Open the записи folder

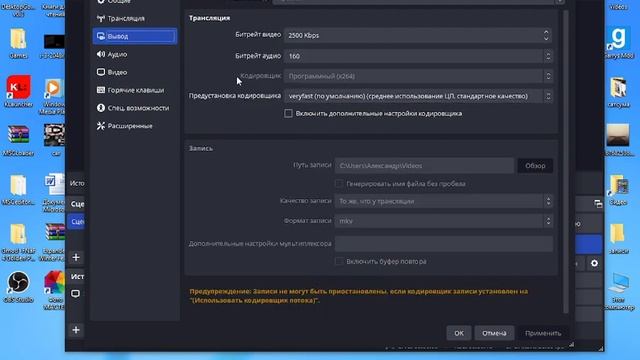618,238
